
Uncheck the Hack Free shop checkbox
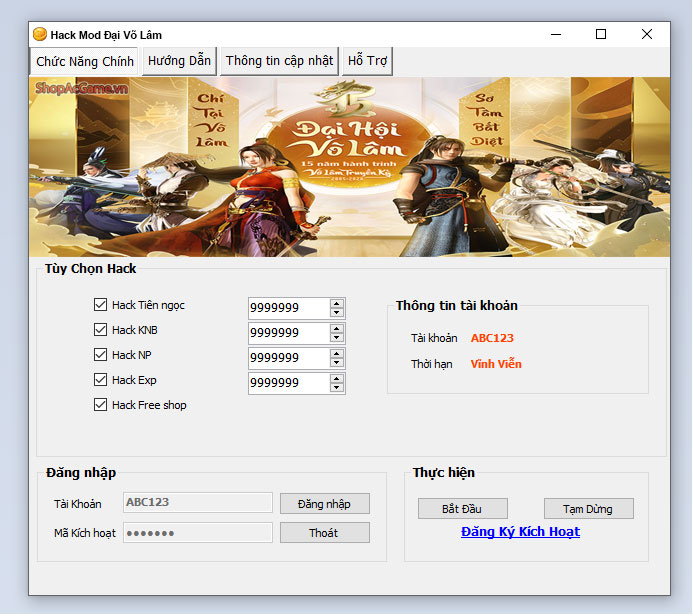(x=100, y=405)
